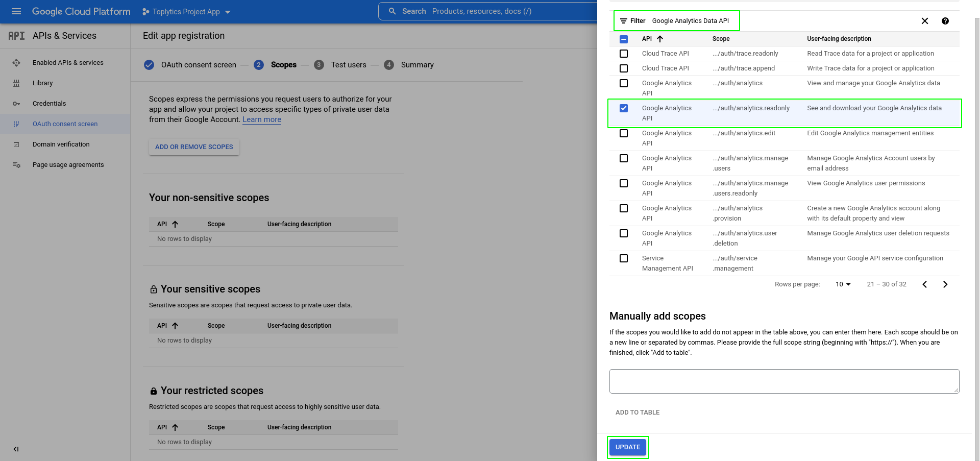
Task: Click the 'Service Management API' cell
Action: pos(668,263)
